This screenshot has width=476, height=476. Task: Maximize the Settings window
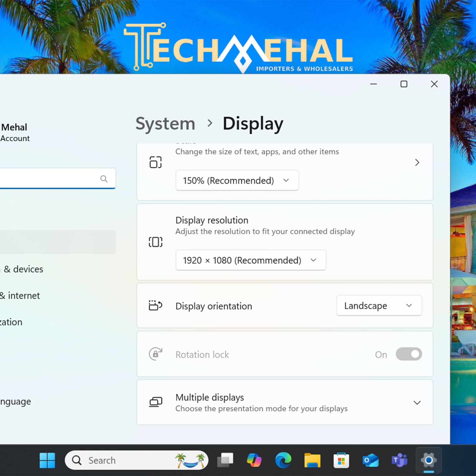point(404,84)
